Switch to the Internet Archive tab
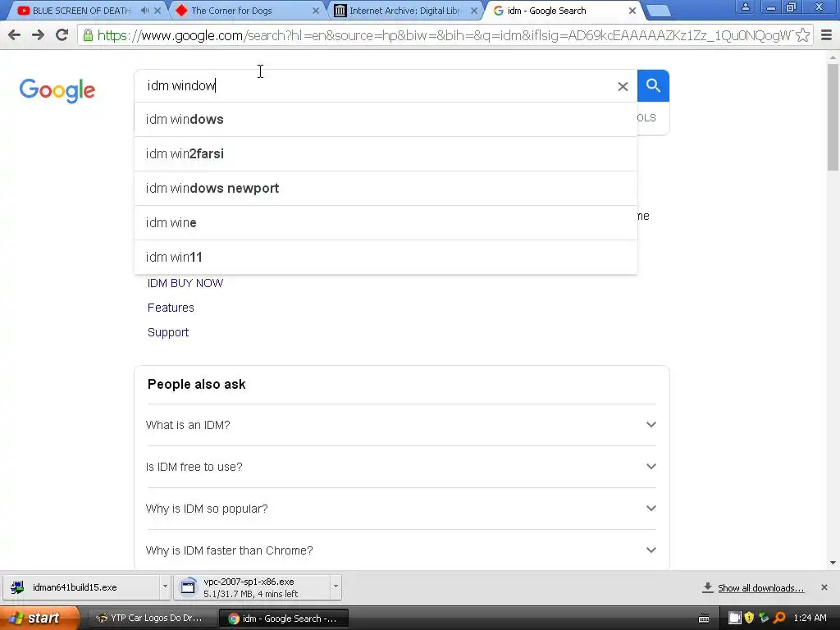 pos(404,10)
